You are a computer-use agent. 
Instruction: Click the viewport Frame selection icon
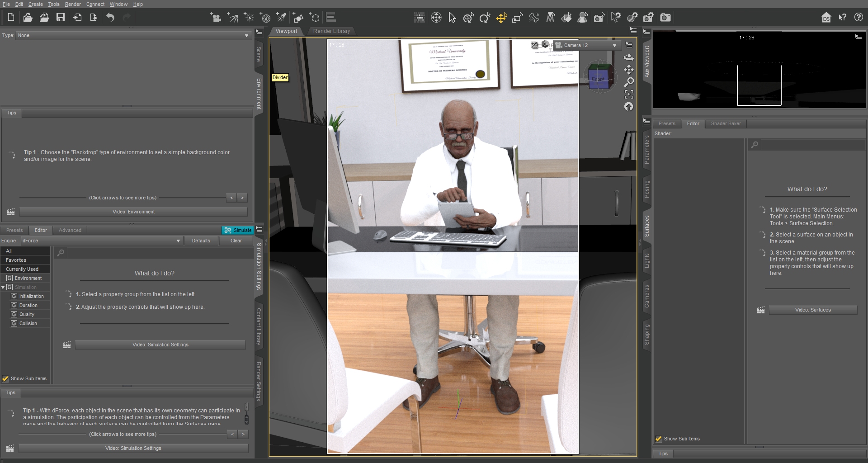point(629,94)
